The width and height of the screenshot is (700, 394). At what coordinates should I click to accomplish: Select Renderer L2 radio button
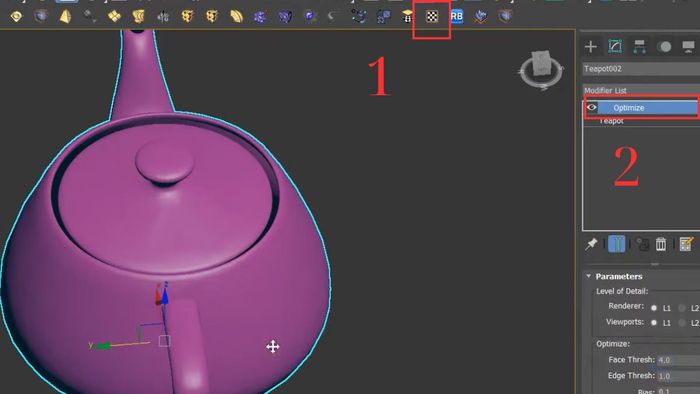(682, 308)
